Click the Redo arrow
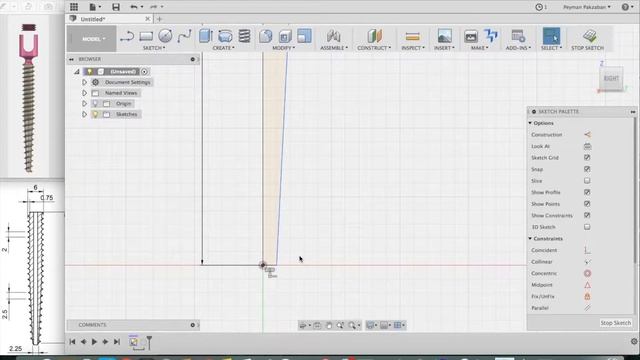This screenshot has height=360, width=640. click(x=153, y=7)
